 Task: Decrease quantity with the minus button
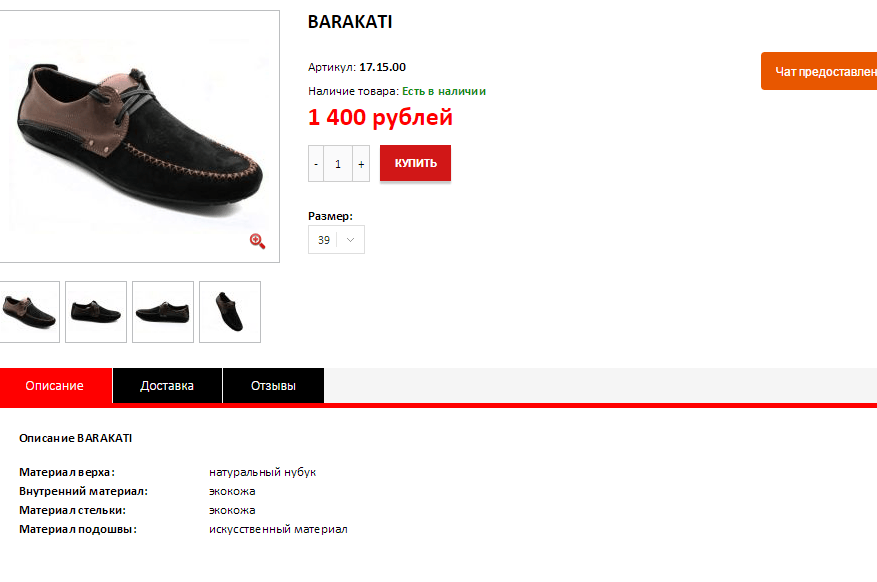coord(316,164)
